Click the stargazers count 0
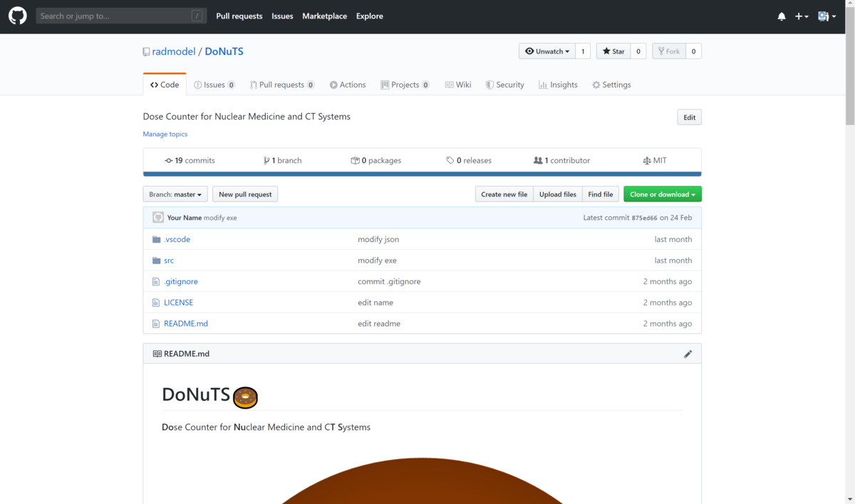The height and width of the screenshot is (504, 855). click(x=638, y=51)
